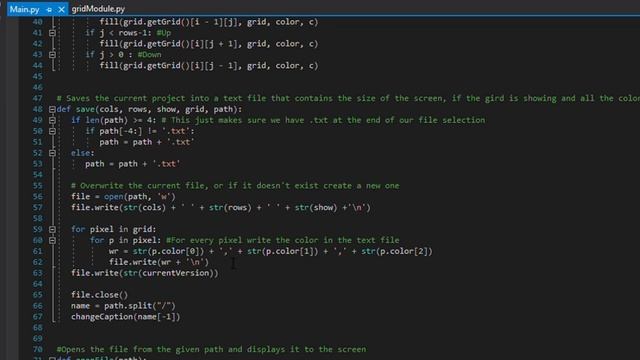This screenshot has height=360, width=640.
Task: Collapse the 'for p in pixel' loop
Action: [52, 240]
